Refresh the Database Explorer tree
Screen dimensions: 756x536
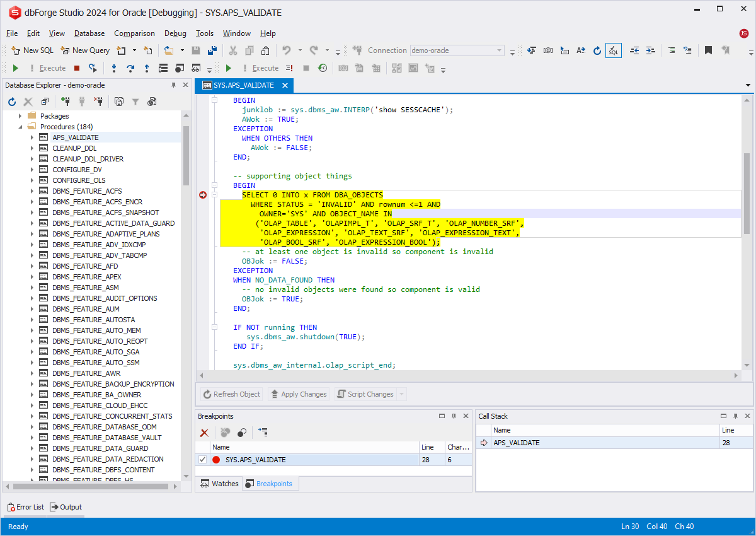tap(12, 102)
